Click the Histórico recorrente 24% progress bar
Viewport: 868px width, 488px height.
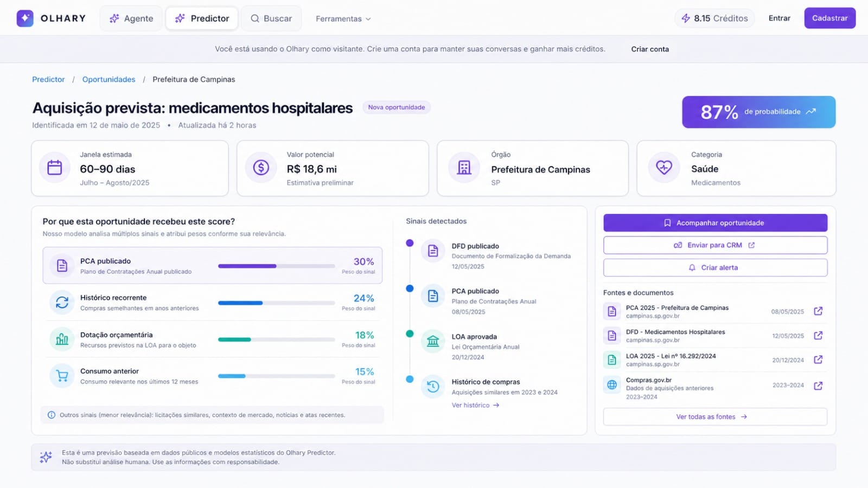(276, 303)
